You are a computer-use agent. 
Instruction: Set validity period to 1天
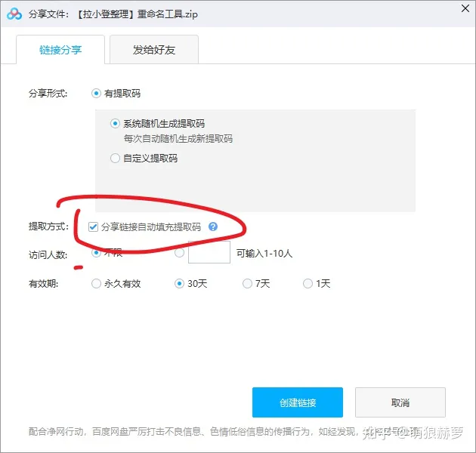[x=308, y=283]
